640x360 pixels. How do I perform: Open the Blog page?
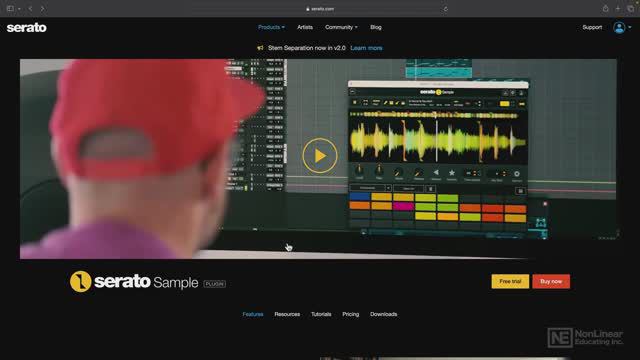pyautogui.click(x=376, y=27)
